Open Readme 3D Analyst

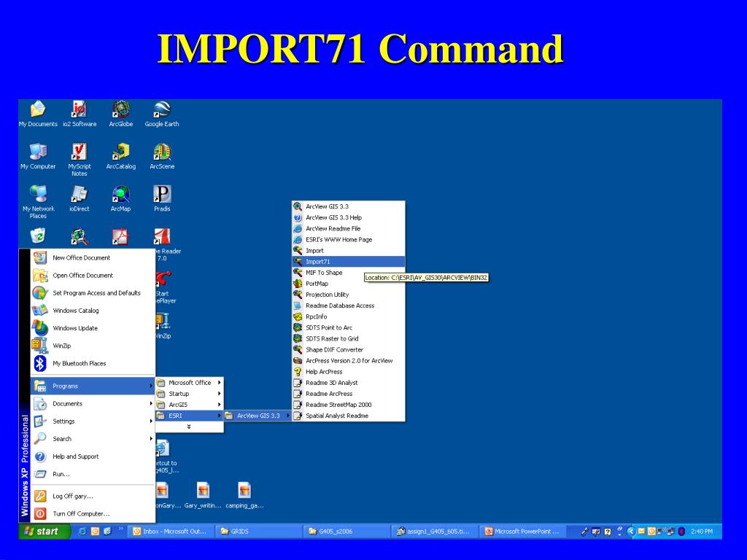(x=349, y=382)
